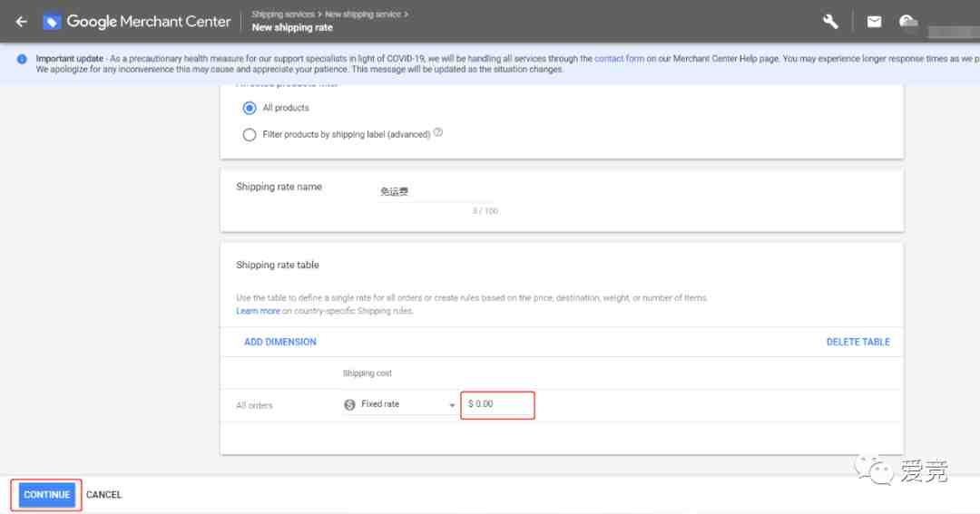Click DELETE TABLE
The image size is (980, 514).
858,343
